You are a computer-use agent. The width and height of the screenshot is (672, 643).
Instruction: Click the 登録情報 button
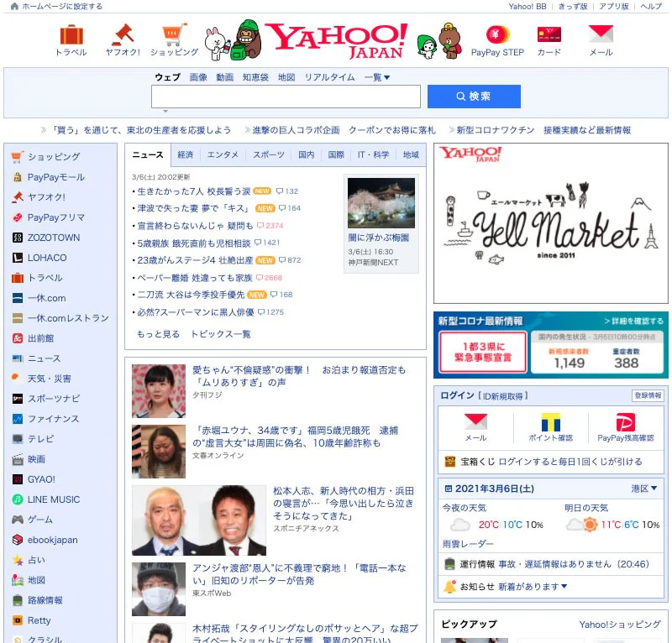click(648, 395)
